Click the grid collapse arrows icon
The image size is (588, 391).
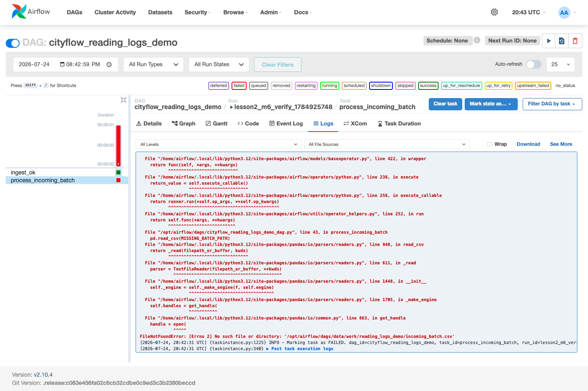click(x=123, y=100)
